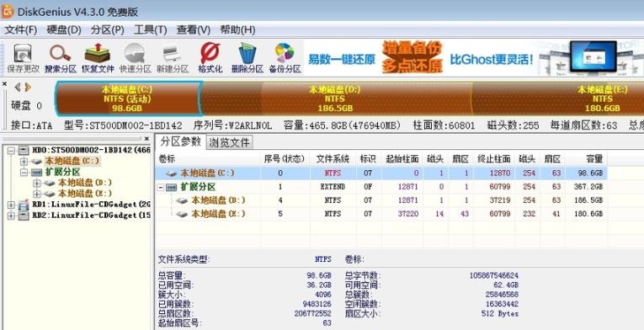Click EXTEND file system cell
The width and height of the screenshot is (644, 330).
pyautogui.click(x=333, y=187)
